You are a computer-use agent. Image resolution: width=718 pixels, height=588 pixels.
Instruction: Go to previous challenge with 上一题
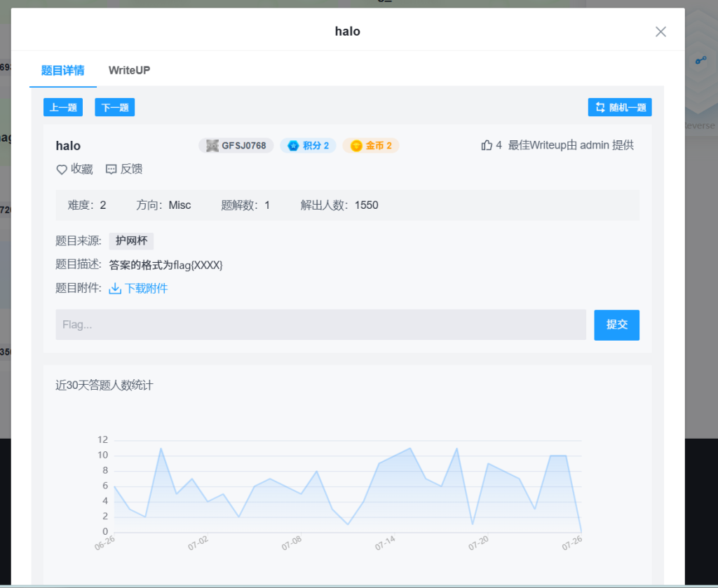click(63, 107)
